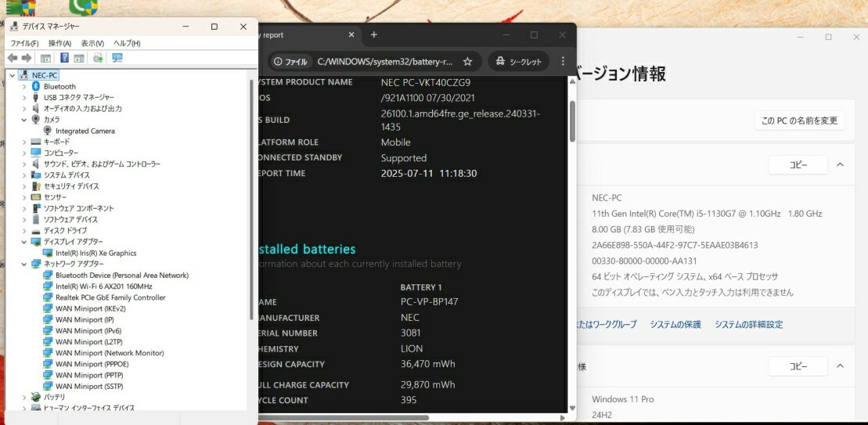Open a new Chrome tab with plus icon

(374, 35)
